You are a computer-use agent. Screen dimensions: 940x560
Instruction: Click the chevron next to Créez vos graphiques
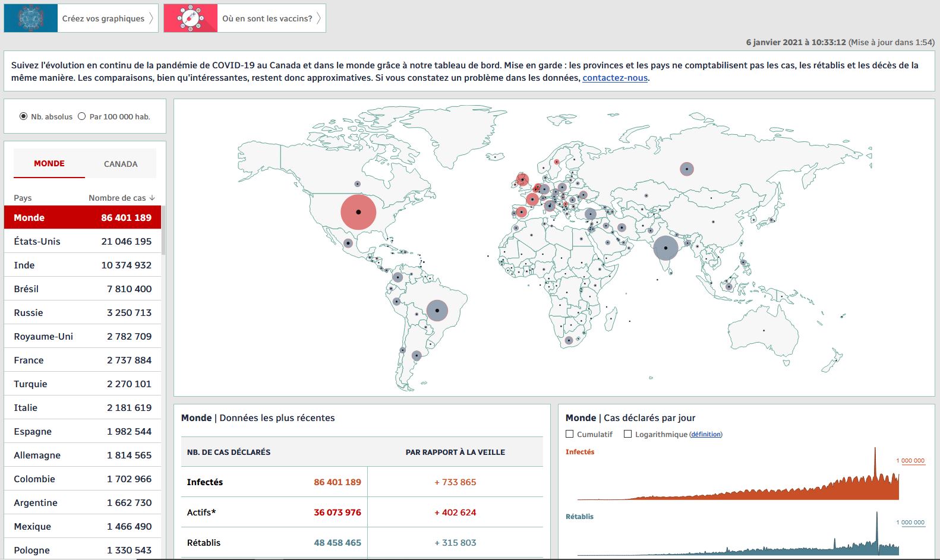point(151,18)
